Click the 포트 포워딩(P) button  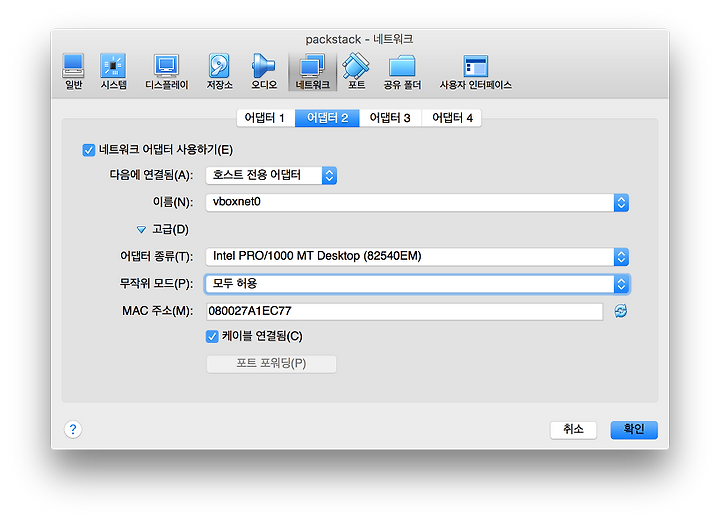pyautogui.click(x=271, y=364)
